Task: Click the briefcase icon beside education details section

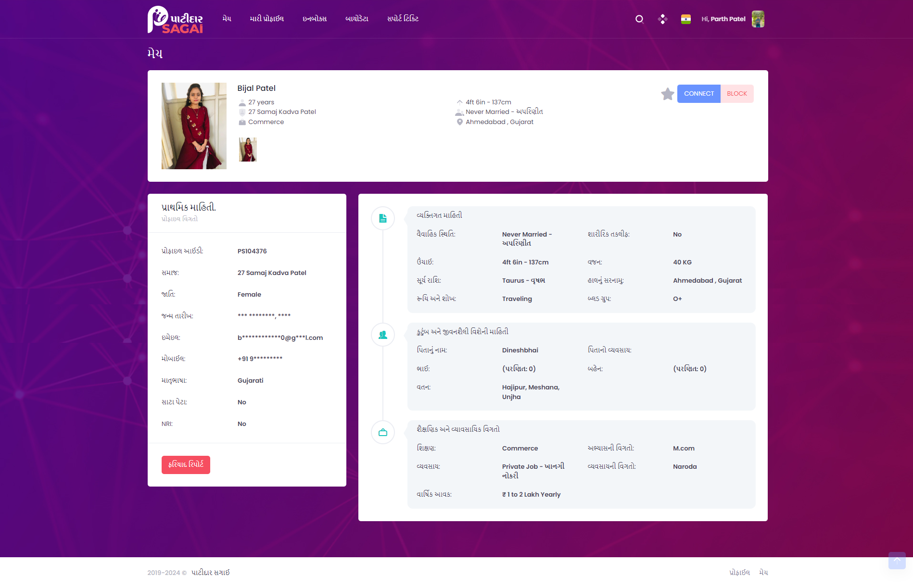Action: pos(382,432)
